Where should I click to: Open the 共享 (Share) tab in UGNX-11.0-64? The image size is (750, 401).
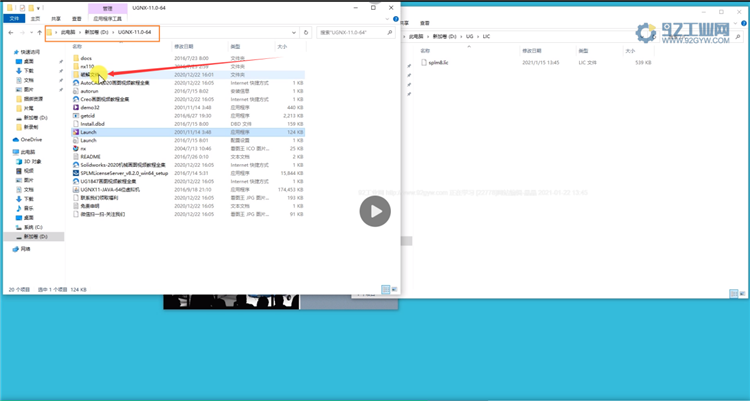coord(56,19)
